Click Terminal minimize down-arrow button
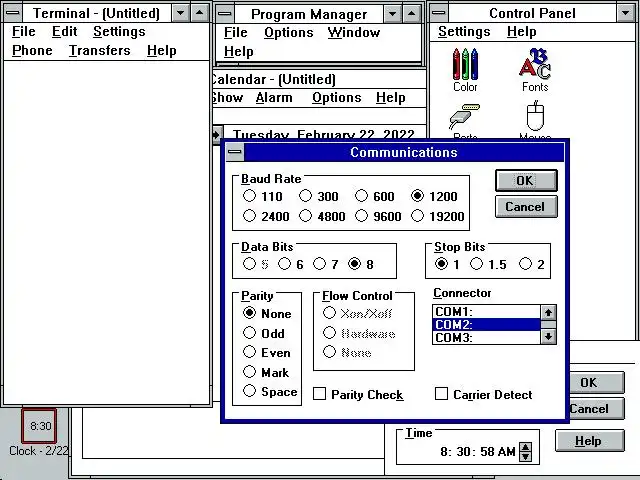Screen dimensions: 640x480 180,13
